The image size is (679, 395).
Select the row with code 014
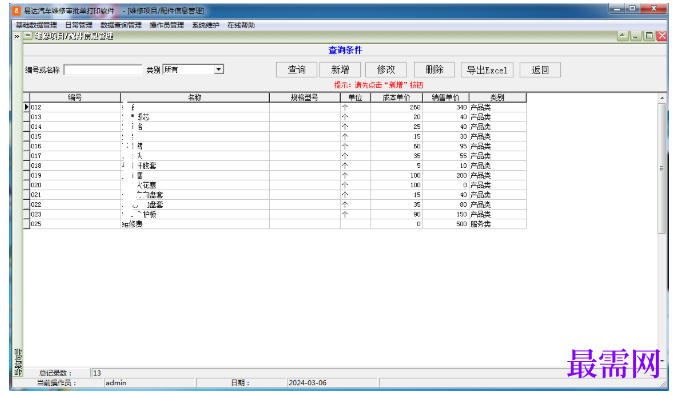tap(275, 126)
